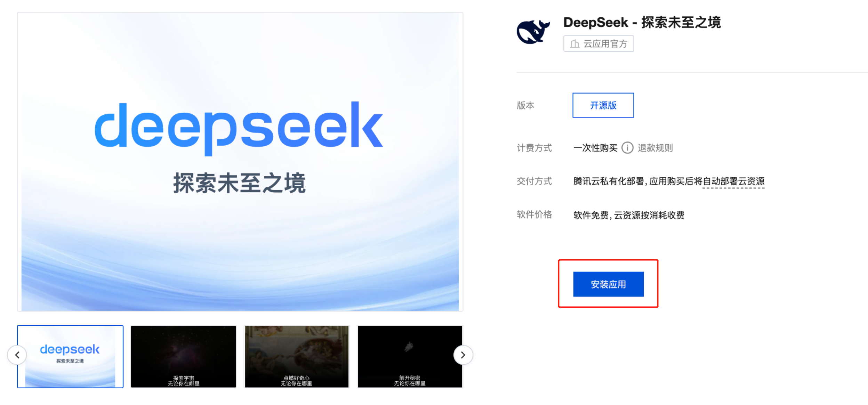The height and width of the screenshot is (405, 868).
Task: Click the info icon beside 一次性购买
Action: (627, 148)
